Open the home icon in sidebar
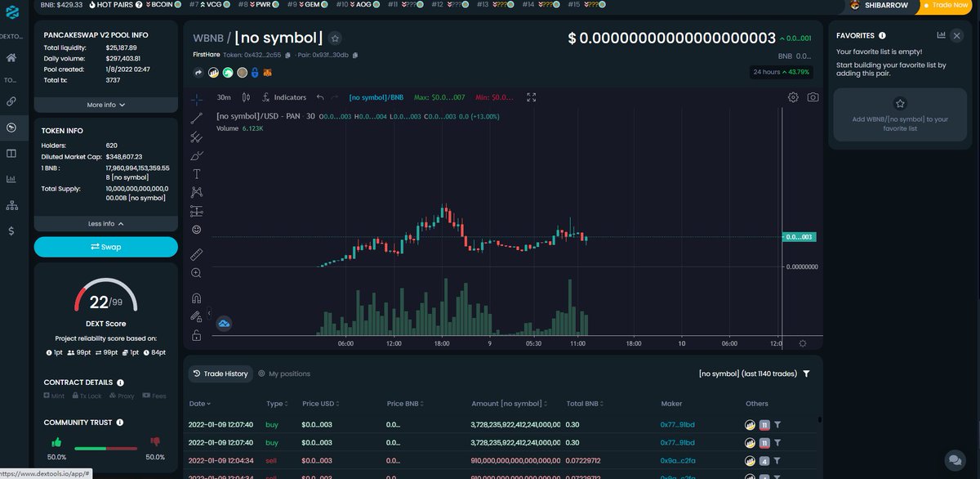Screen dimensions: 980x479 [11, 58]
